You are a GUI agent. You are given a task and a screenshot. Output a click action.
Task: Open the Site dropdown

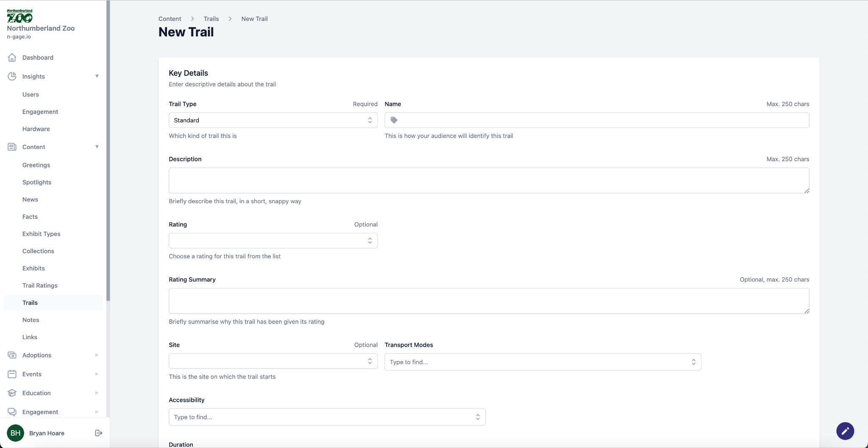(x=273, y=361)
